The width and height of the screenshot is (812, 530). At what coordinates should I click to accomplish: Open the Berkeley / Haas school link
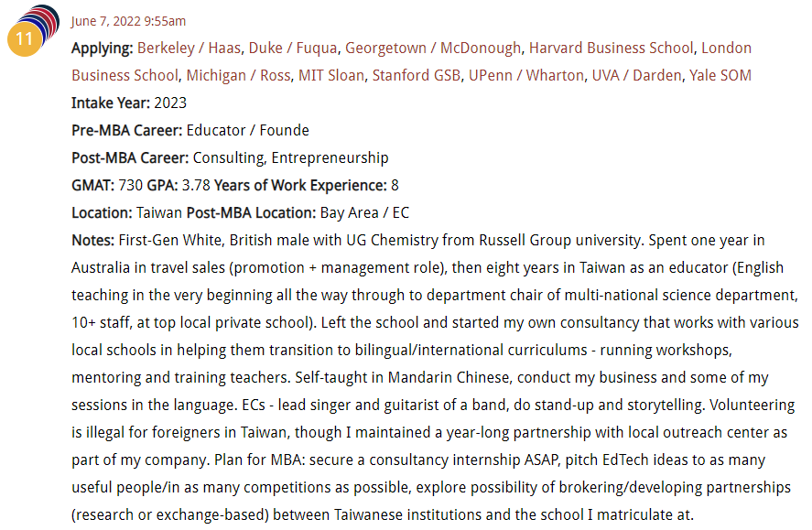[189, 49]
